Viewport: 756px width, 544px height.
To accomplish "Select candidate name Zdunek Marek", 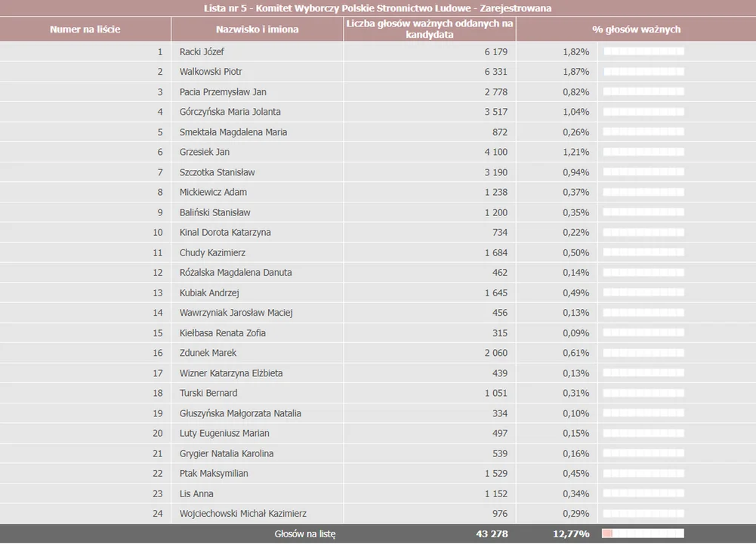I will click(x=208, y=353).
